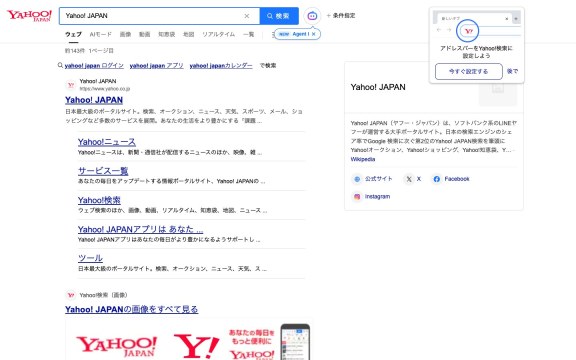Open the Yahoo! JAPAN logo home link
This screenshot has height=360, width=576.
(29, 16)
